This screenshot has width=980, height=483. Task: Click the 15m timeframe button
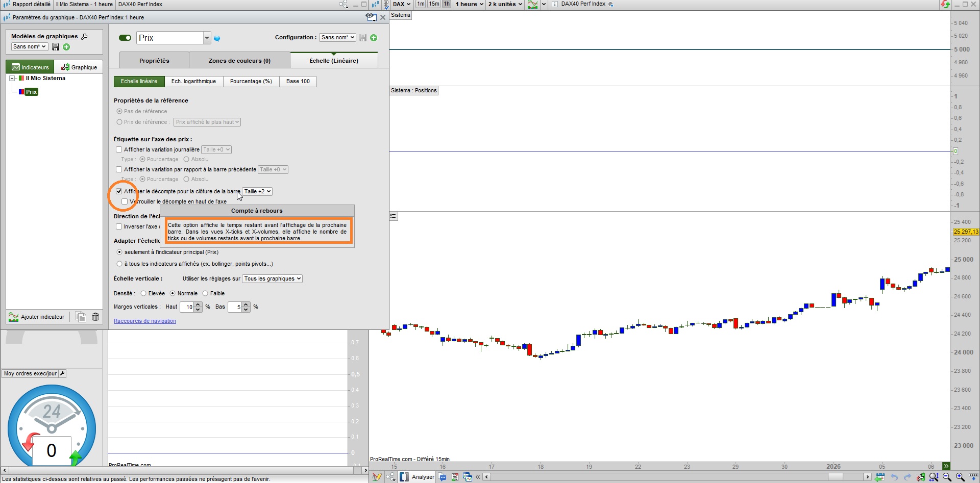click(x=434, y=4)
